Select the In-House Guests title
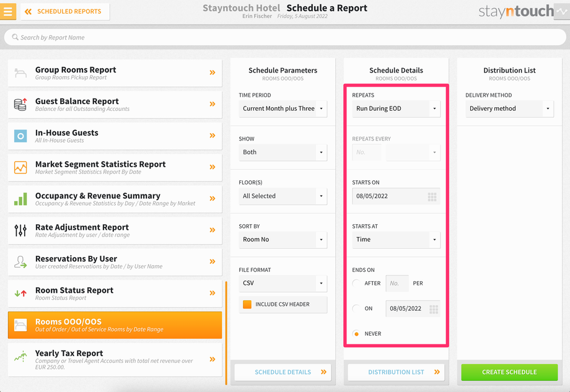 click(x=67, y=133)
